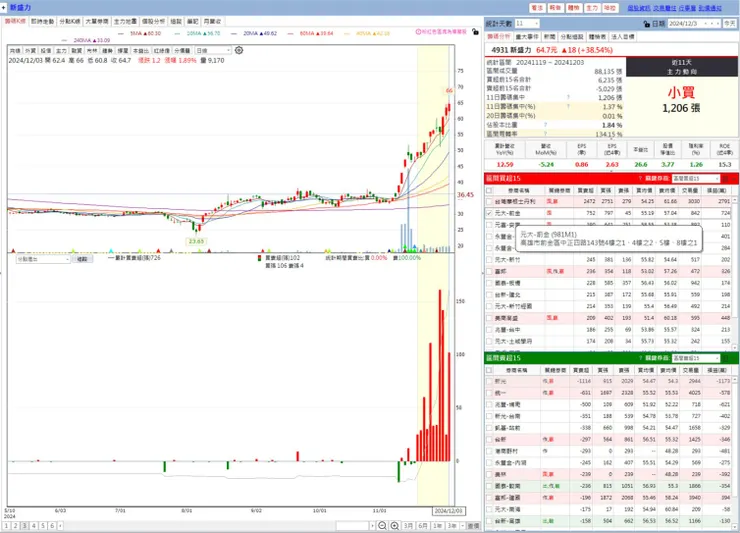This screenshot has height=533, width=740.
Task: Click the small icon at red header end
Action: click(x=725, y=178)
